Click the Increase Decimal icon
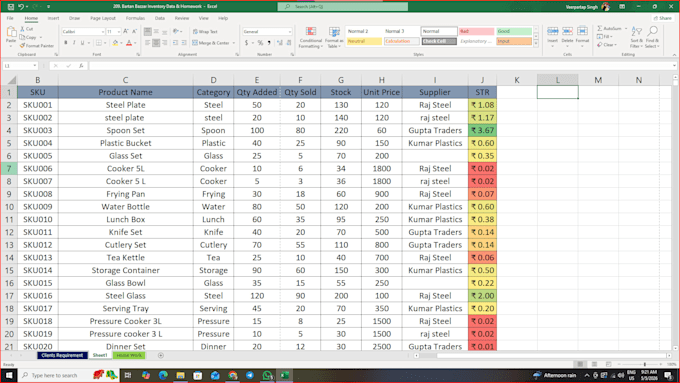 (280, 43)
